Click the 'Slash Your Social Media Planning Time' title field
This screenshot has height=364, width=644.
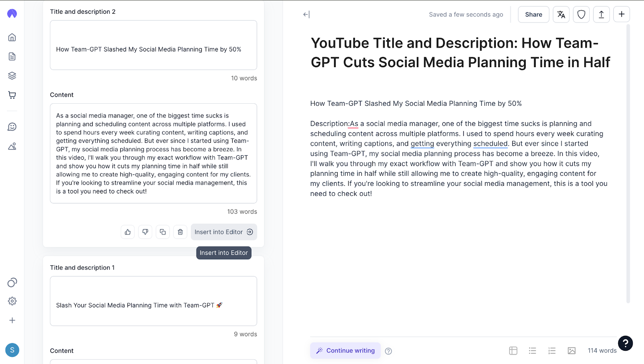pyautogui.click(x=153, y=301)
